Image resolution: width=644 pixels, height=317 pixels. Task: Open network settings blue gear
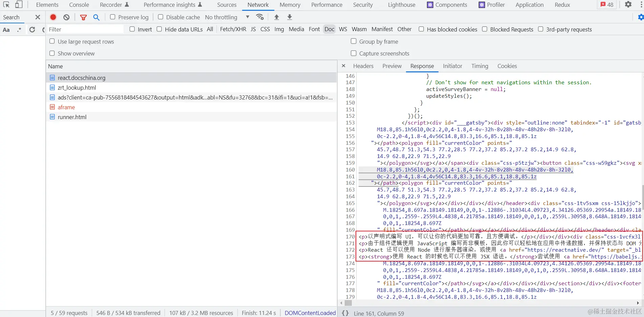click(x=641, y=17)
